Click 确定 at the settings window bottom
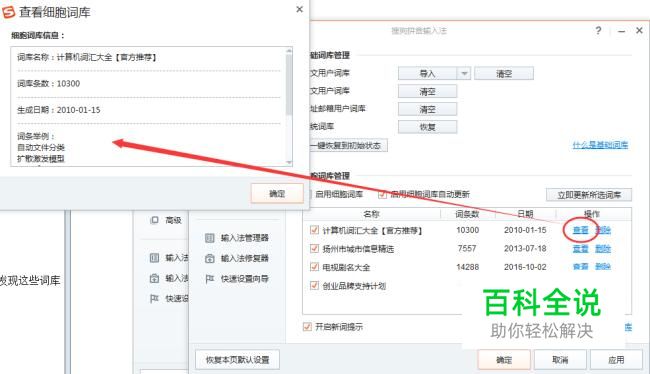 pyautogui.click(x=504, y=360)
